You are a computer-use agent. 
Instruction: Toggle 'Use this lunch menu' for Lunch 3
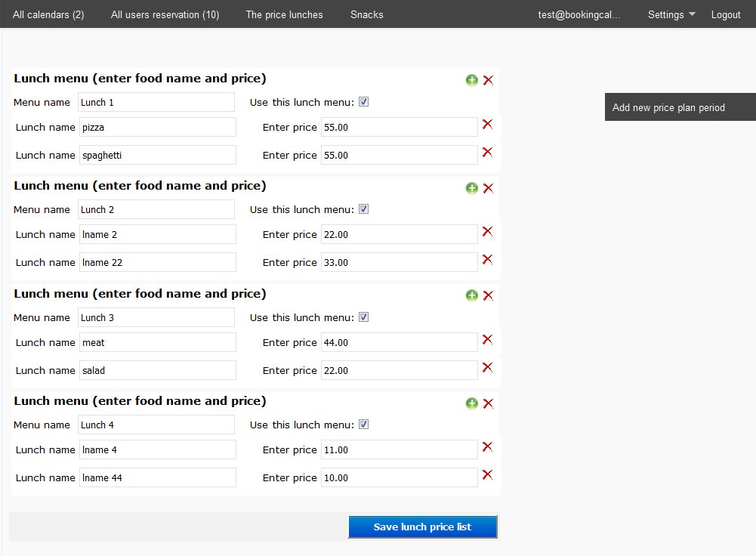click(363, 317)
